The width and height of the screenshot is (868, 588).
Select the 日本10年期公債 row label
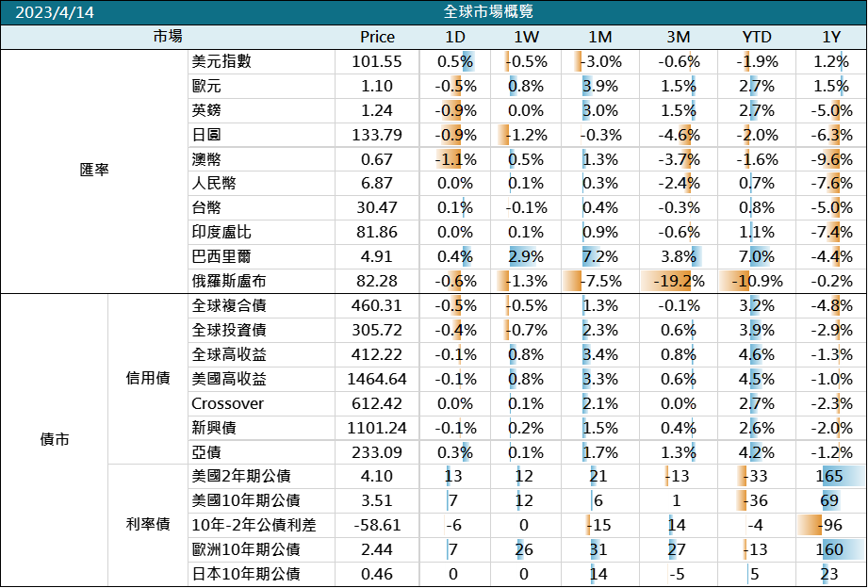(x=245, y=574)
